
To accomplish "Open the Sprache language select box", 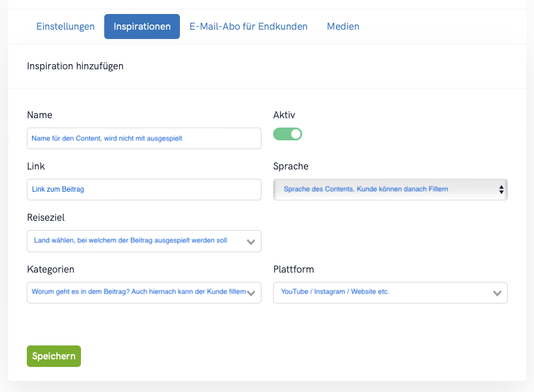I will tap(390, 190).
